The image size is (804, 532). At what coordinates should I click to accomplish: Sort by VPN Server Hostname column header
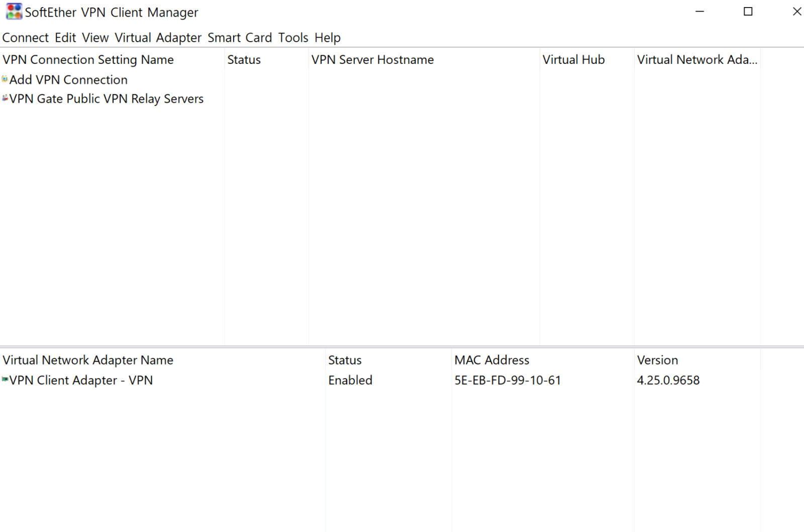pyautogui.click(x=372, y=60)
